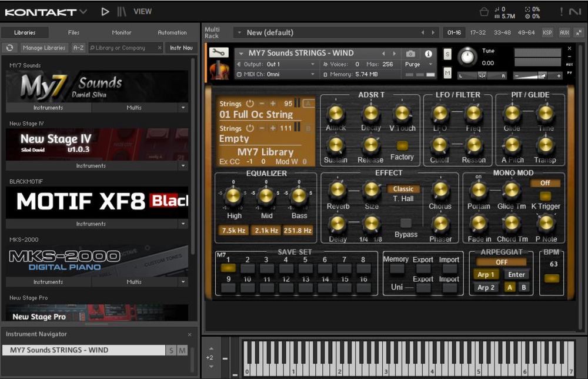This screenshot has height=379, width=588.
Task: Toggle the Memory button
Action: tap(397, 268)
